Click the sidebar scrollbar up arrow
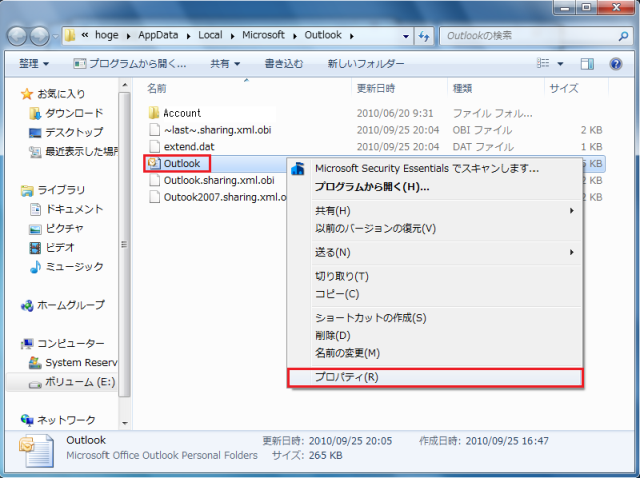This screenshot has height=478, width=640. (125, 85)
